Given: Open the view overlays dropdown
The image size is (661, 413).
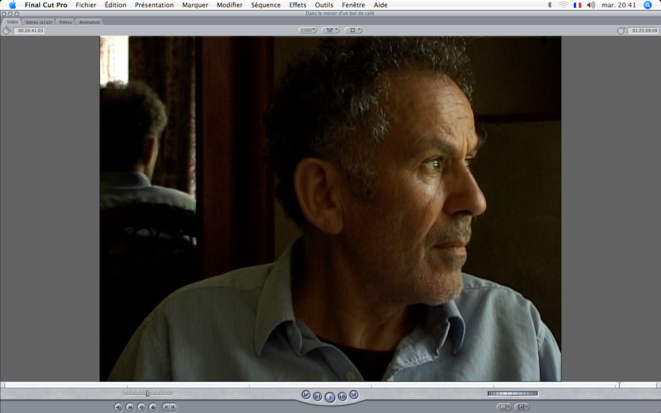Looking at the screenshot, I should pyautogui.click(x=353, y=30).
